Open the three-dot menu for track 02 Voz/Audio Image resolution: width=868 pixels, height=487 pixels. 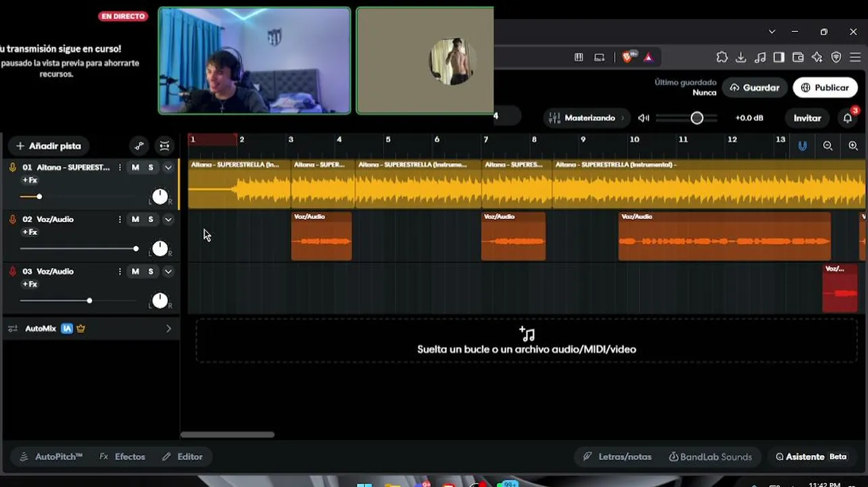point(120,219)
